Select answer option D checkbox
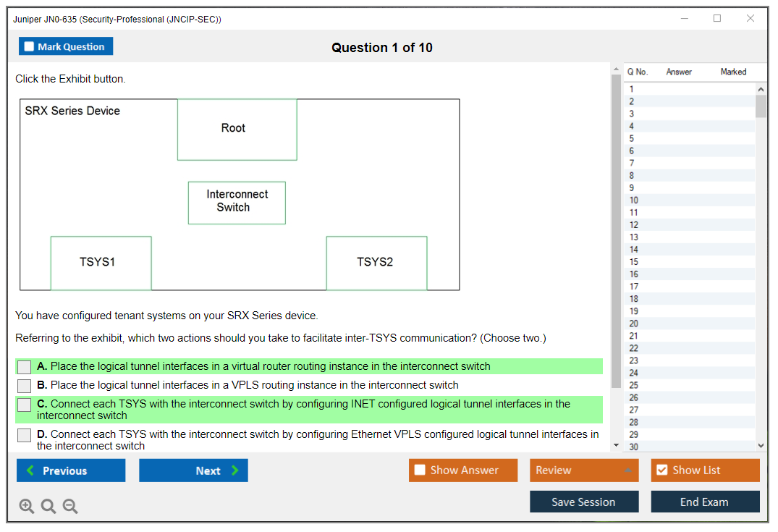The width and height of the screenshot is (778, 532). 25,435
